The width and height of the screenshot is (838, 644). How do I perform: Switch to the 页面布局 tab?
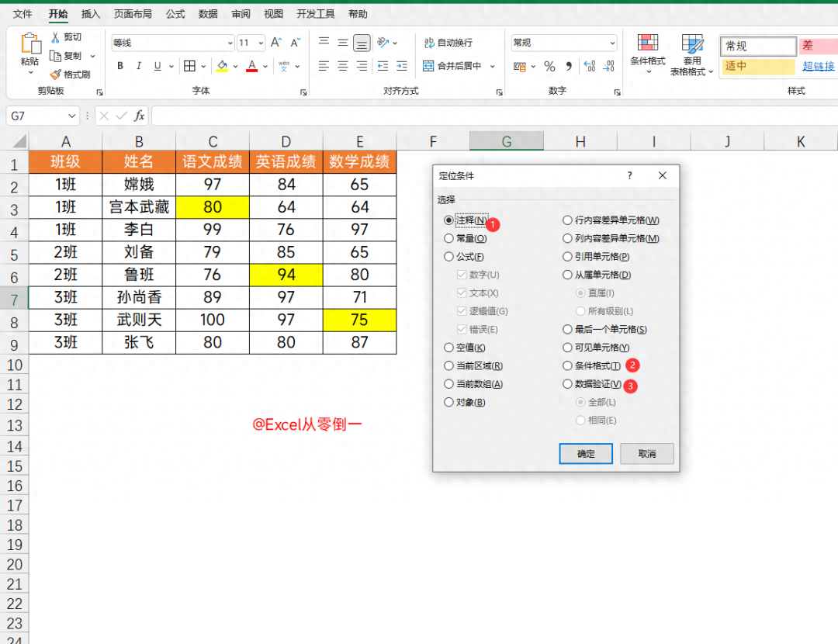pos(133,14)
